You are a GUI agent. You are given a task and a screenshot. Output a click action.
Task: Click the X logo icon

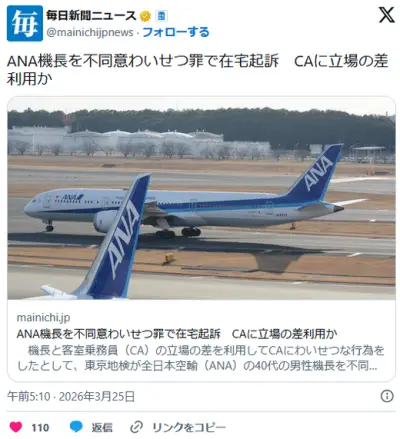pos(386,15)
